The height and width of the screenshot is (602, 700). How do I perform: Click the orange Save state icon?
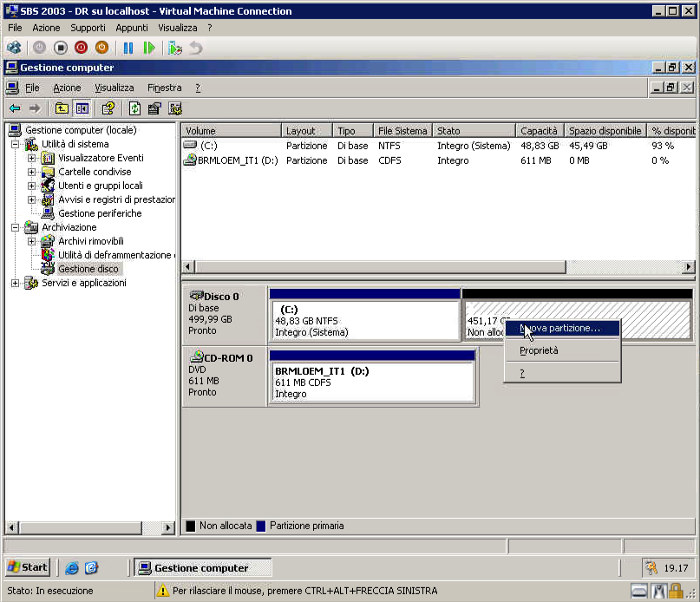tap(101, 48)
